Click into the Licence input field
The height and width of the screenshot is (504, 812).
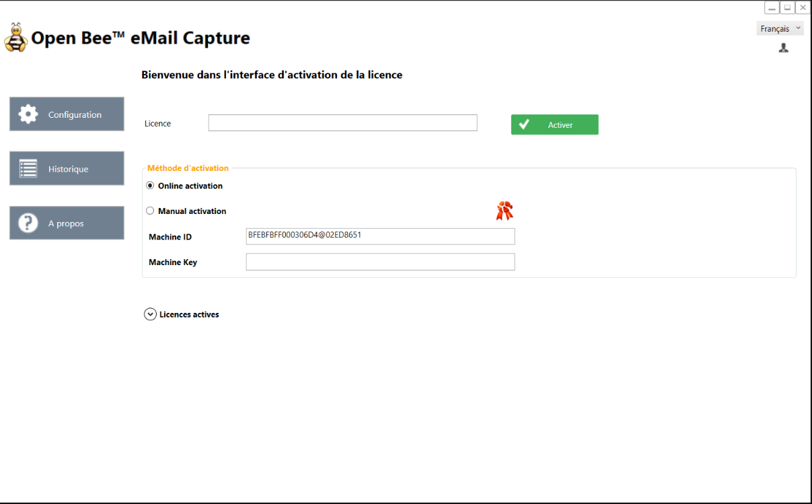342,122
